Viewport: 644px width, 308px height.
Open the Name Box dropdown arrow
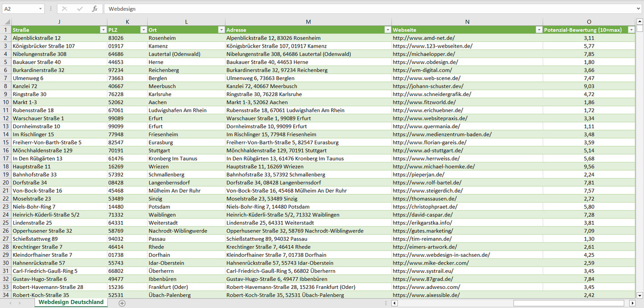coord(40,9)
